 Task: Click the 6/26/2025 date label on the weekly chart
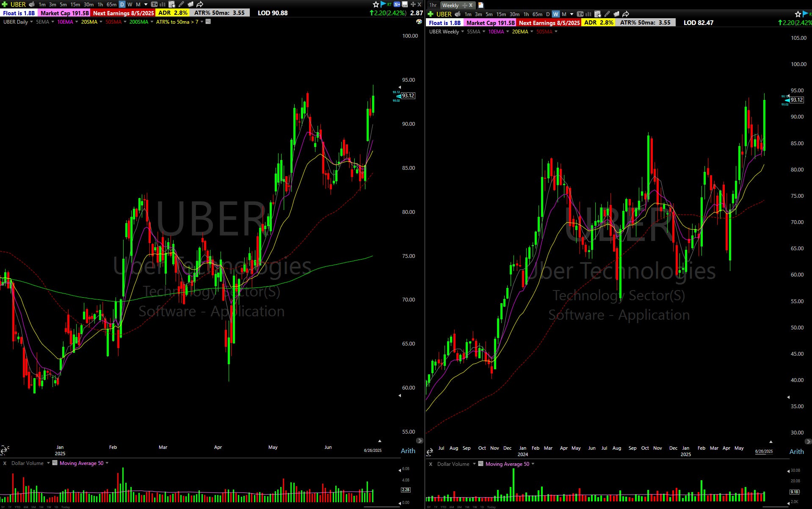[x=764, y=451]
